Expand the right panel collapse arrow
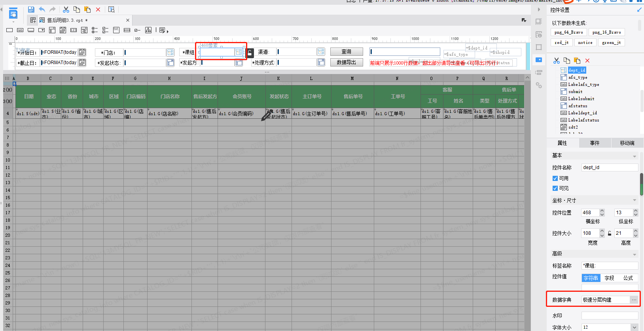Viewport: 644px width, 331px height. 539,10
